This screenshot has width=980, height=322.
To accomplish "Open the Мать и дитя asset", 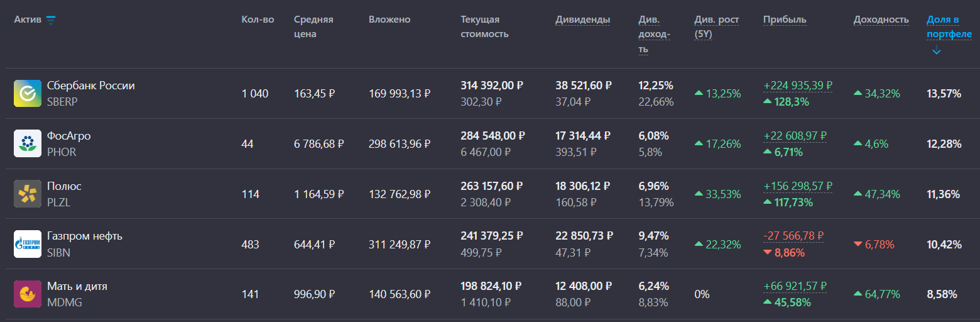I will 77,286.
